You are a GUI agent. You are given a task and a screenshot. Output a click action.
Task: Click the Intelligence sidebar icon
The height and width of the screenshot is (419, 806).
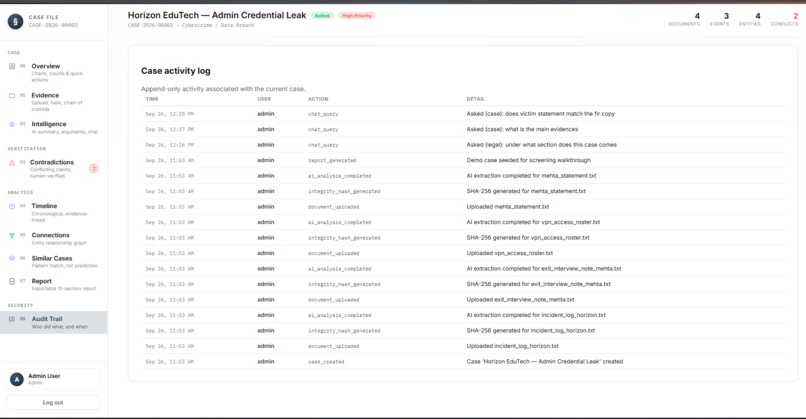(x=12, y=124)
